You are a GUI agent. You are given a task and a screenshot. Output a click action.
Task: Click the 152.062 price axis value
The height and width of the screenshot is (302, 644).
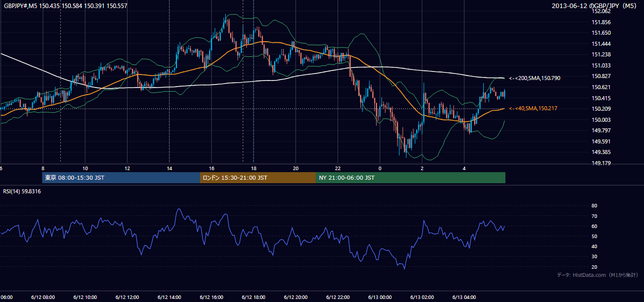pos(602,11)
